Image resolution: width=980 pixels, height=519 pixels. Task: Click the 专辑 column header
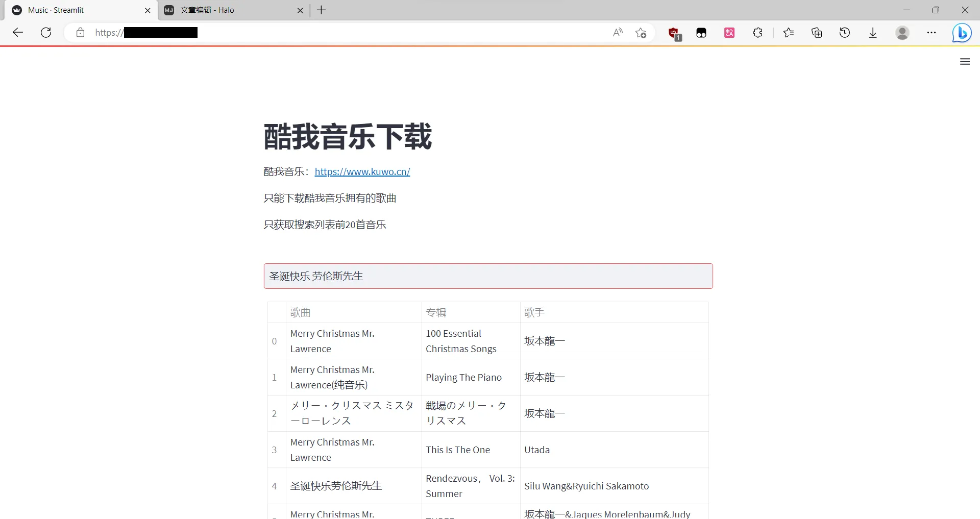click(x=471, y=312)
